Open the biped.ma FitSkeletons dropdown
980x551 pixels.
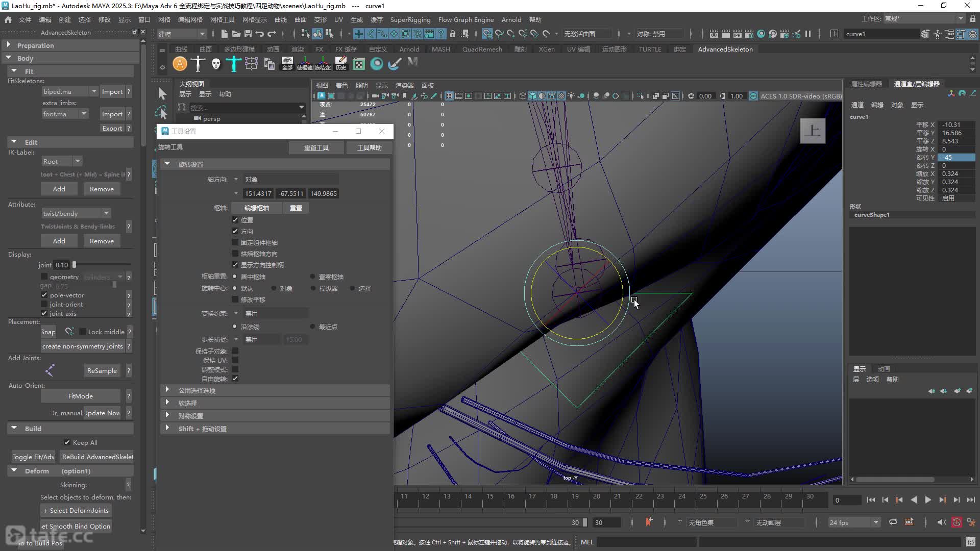click(x=70, y=92)
